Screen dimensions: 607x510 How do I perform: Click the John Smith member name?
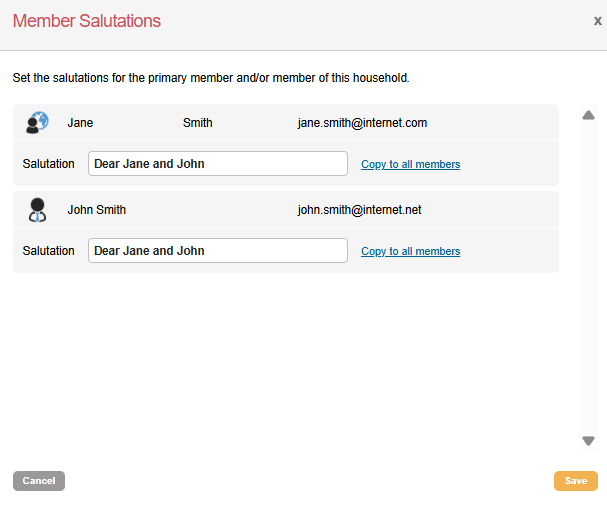[x=97, y=210]
